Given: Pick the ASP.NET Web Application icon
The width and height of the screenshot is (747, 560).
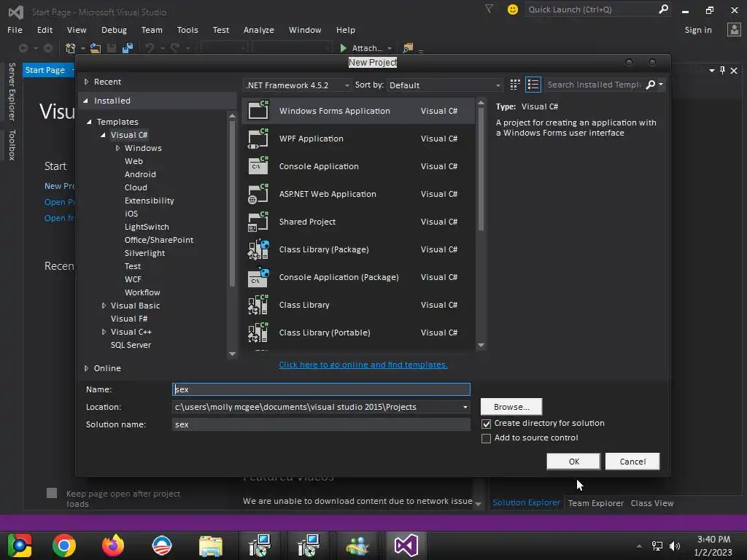Looking at the screenshot, I should pos(258,194).
